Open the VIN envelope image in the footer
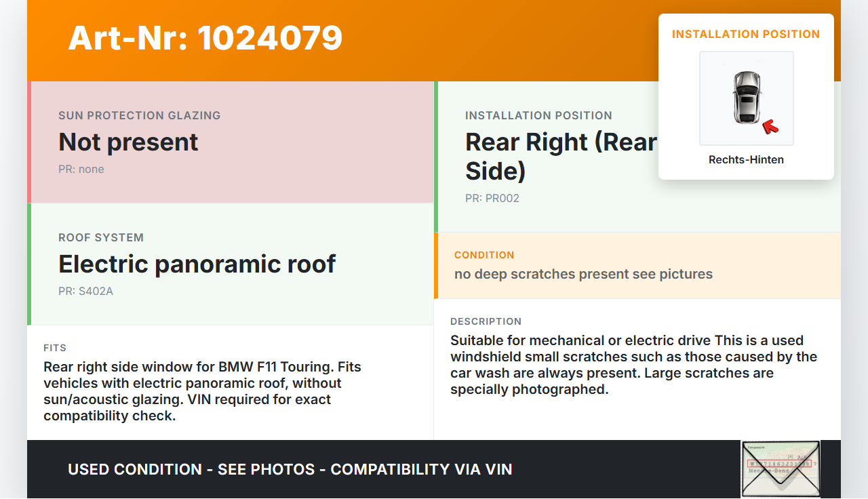This screenshot has height=499, width=868. coord(780,469)
